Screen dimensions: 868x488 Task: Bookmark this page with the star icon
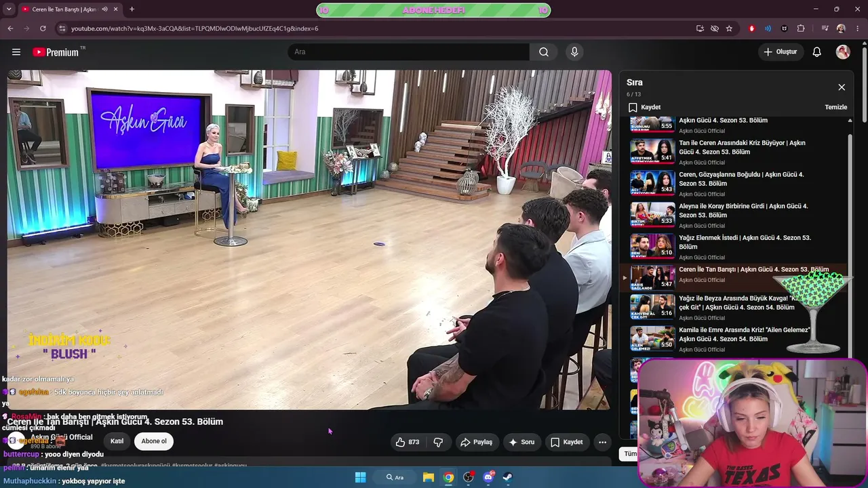point(729,28)
